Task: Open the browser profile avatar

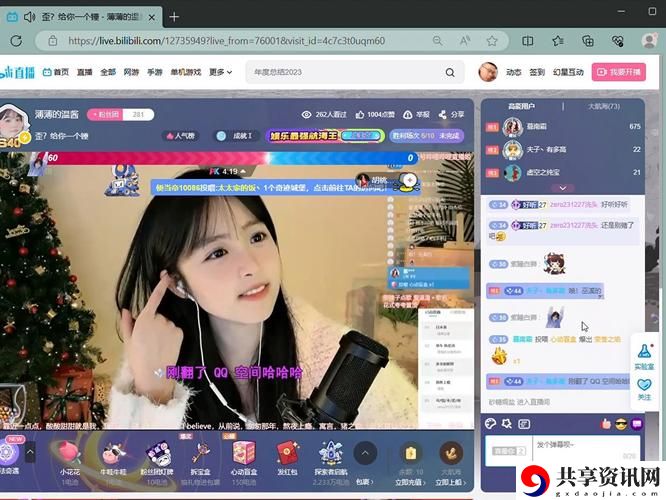Action: pyautogui.click(x=649, y=41)
